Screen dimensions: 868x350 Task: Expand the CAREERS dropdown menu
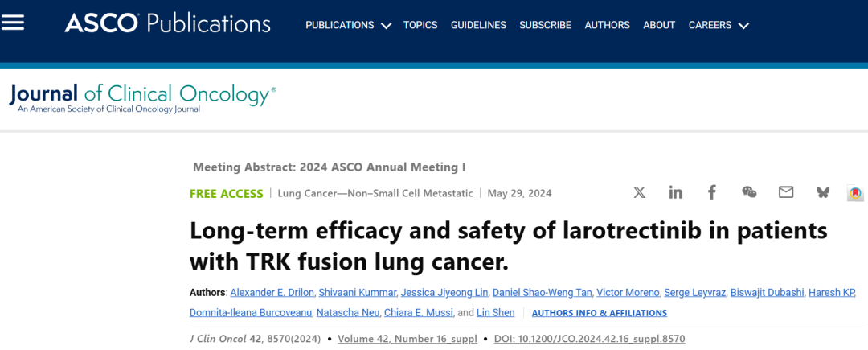[719, 25]
